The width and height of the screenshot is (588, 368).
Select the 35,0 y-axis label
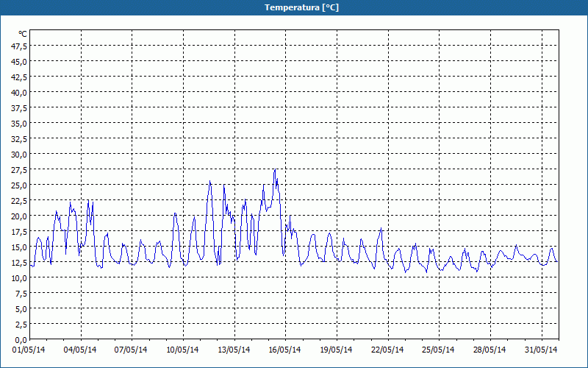click(20, 124)
